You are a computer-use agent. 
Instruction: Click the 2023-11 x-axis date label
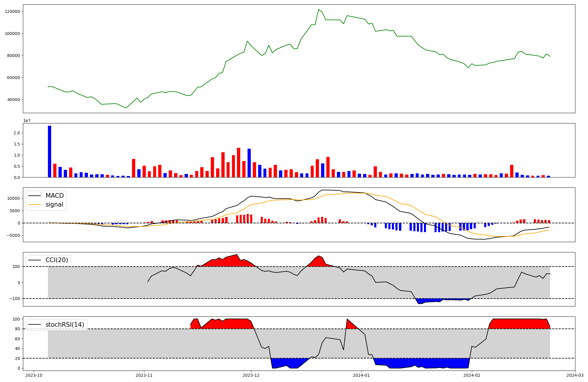pyautogui.click(x=144, y=375)
